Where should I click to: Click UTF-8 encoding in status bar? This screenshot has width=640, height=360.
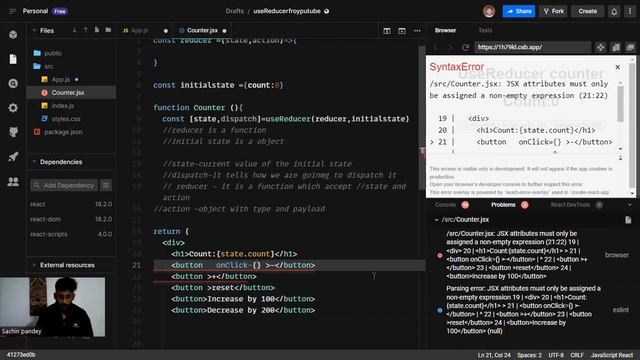tap(556, 355)
